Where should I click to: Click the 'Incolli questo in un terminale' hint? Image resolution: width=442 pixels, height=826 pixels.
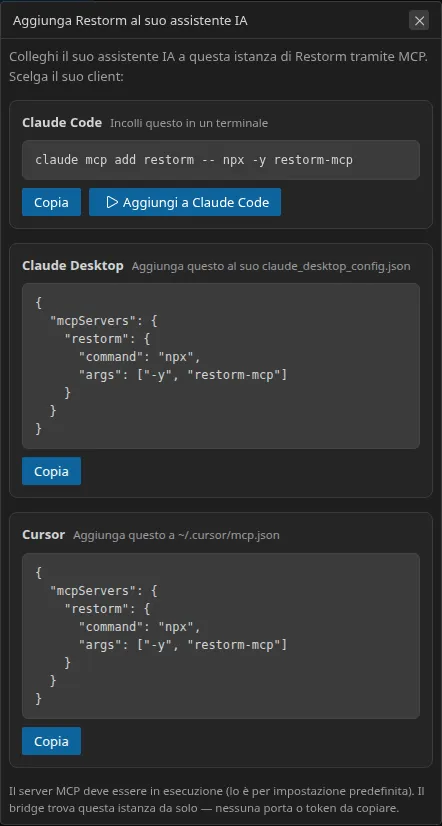click(189, 123)
